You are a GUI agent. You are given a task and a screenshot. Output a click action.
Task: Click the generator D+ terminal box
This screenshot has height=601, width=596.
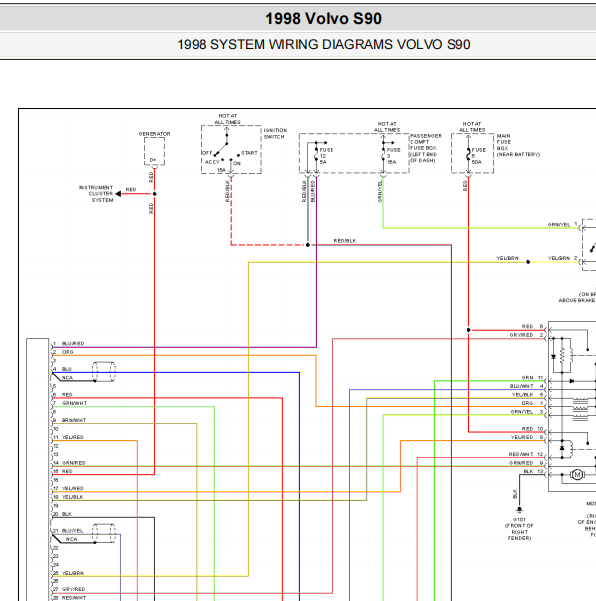coord(154,151)
